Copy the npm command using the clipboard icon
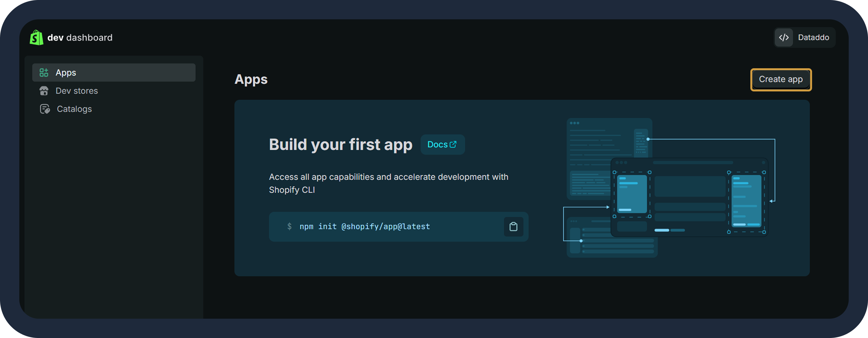Image resolution: width=868 pixels, height=338 pixels. click(x=513, y=227)
